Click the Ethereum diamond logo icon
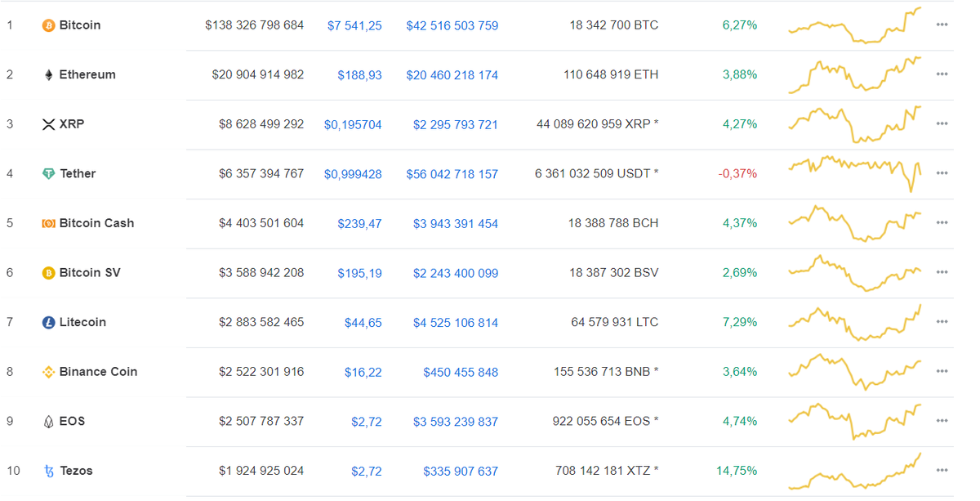The height and width of the screenshot is (501, 980). pyautogui.click(x=49, y=75)
